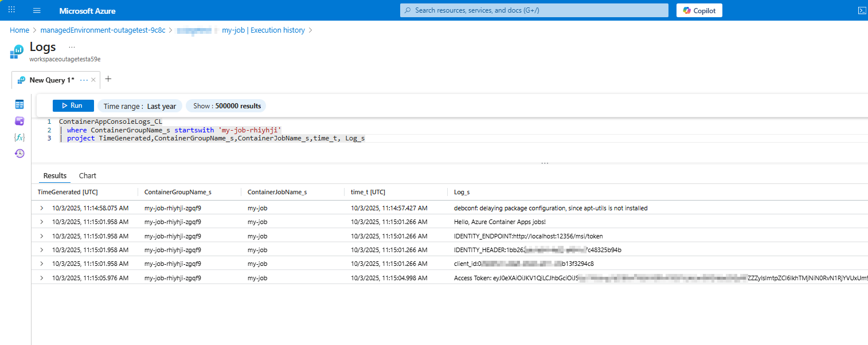This screenshot has width=868, height=345.
Task: Open the Azure portal menu hamburger
Action: pos(37,10)
